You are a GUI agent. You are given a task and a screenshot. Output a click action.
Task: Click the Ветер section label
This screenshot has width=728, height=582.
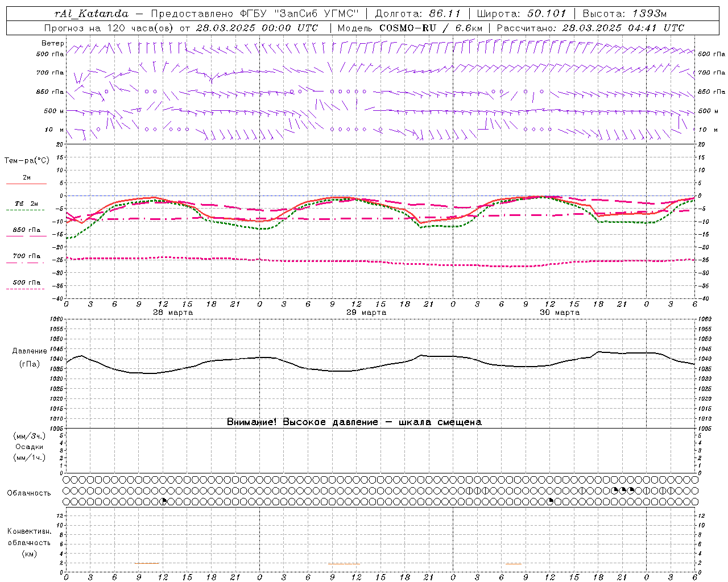click(x=52, y=43)
